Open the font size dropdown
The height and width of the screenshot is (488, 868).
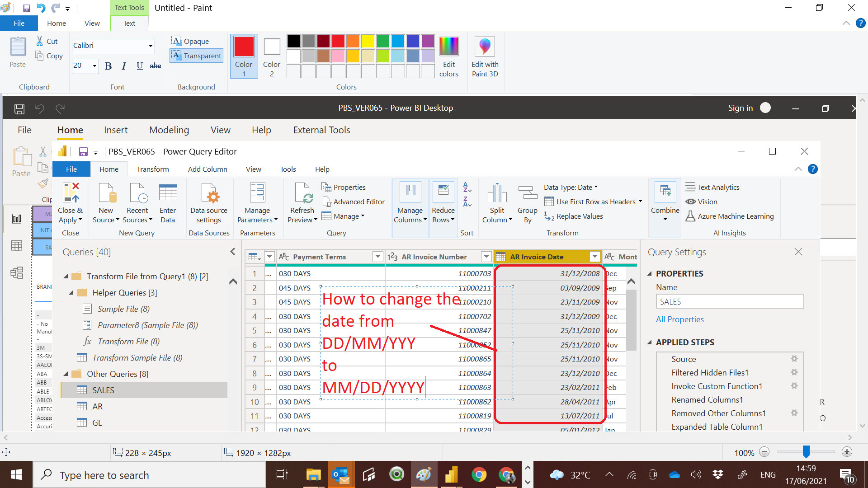point(94,66)
